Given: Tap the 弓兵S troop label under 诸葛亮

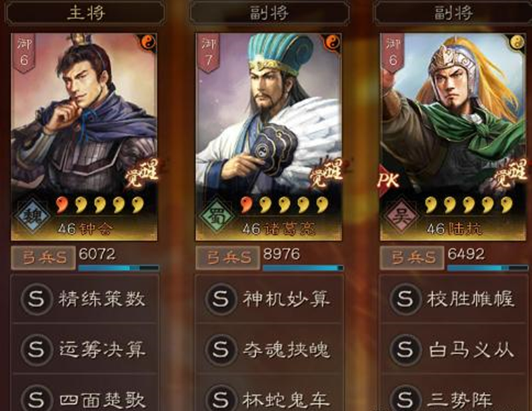Looking at the screenshot, I should coord(228,258).
